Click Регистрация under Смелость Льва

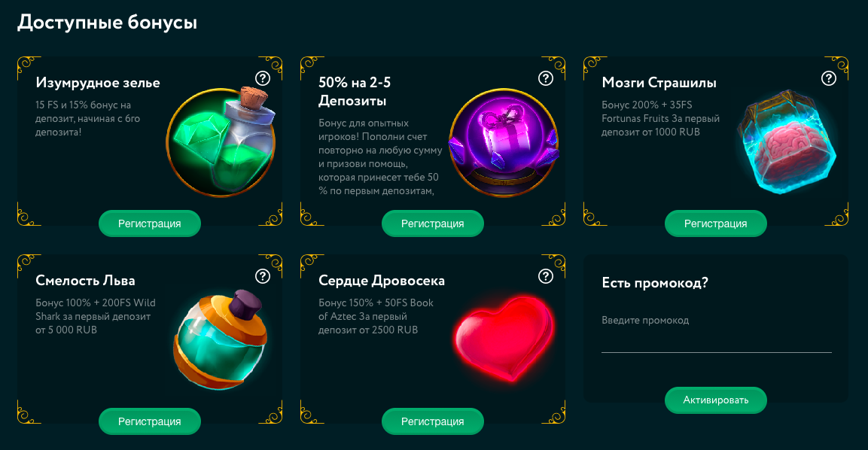tap(150, 421)
